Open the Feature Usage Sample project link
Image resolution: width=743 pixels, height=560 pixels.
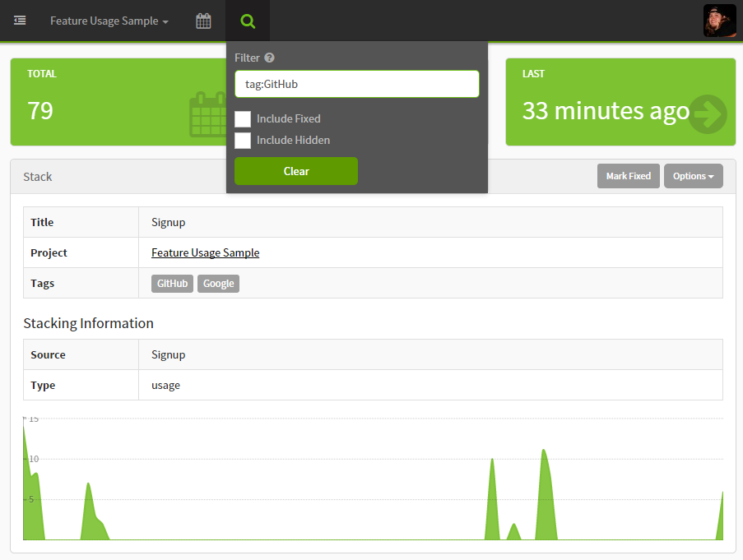pos(205,252)
